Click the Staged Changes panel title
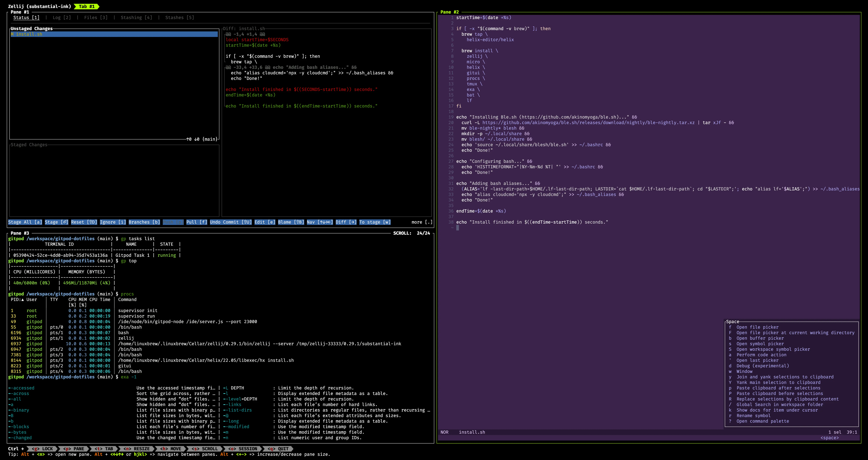868x460 pixels. tap(29, 145)
